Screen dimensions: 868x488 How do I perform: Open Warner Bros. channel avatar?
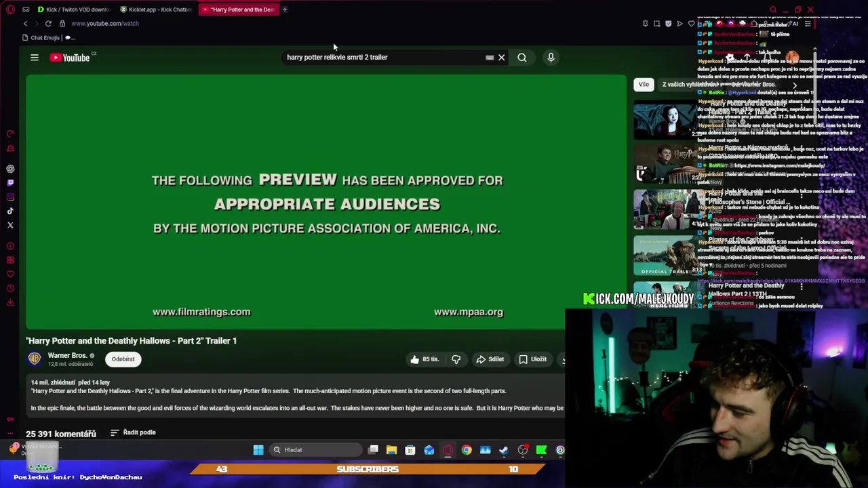click(35, 359)
